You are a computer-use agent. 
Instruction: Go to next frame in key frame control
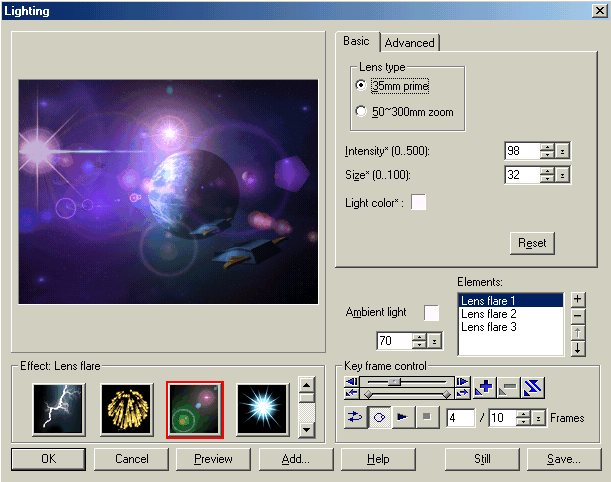click(x=463, y=381)
